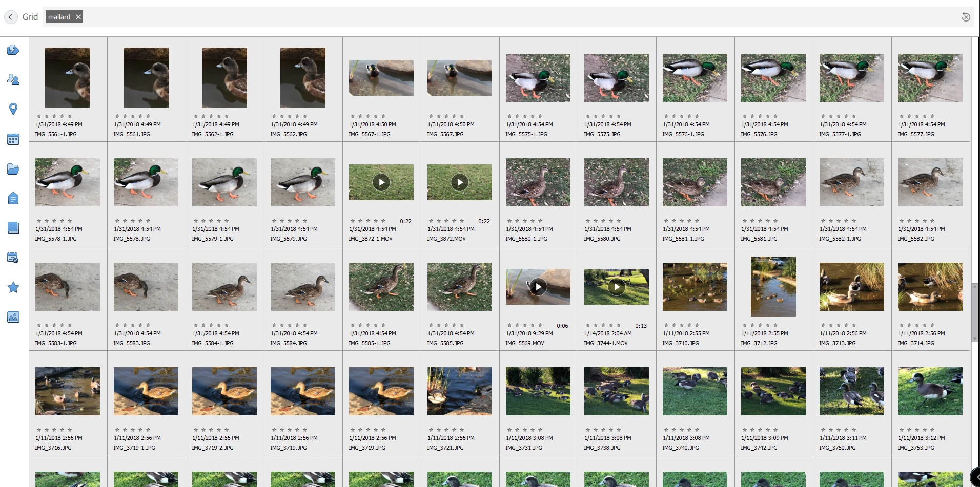
Task: Select thumbnail IMG_3742.JPG
Action: [x=773, y=391]
